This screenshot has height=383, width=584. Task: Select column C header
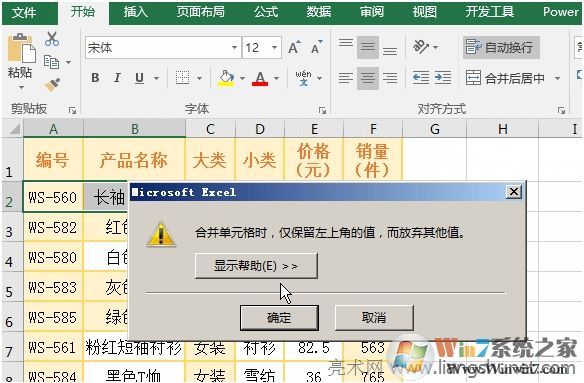click(x=210, y=129)
